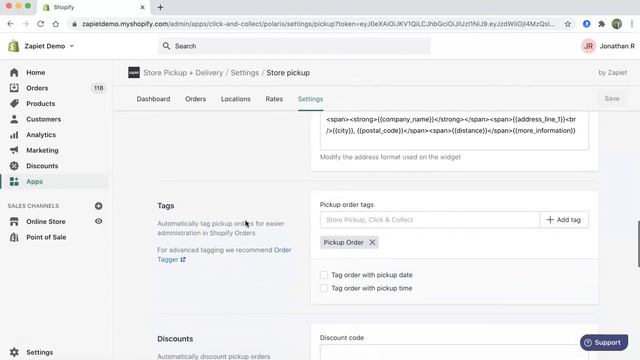Open the browser three-dot menu
The width and height of the screenshot is (640, 360).
(x=632, y=24)
